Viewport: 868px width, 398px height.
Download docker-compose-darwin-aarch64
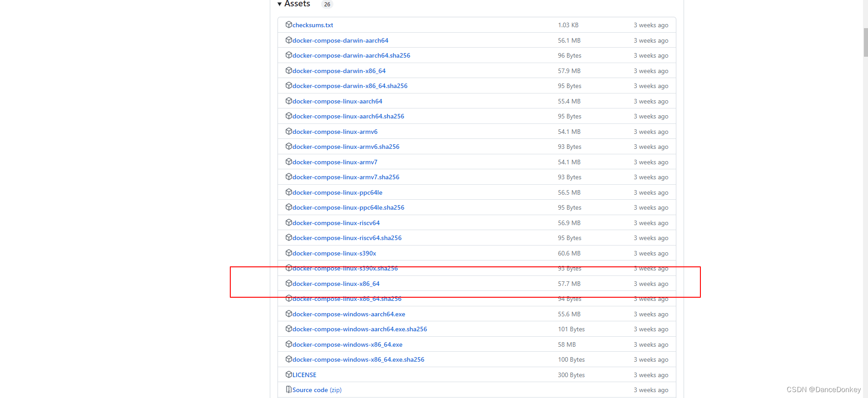(x=340, y=40)
